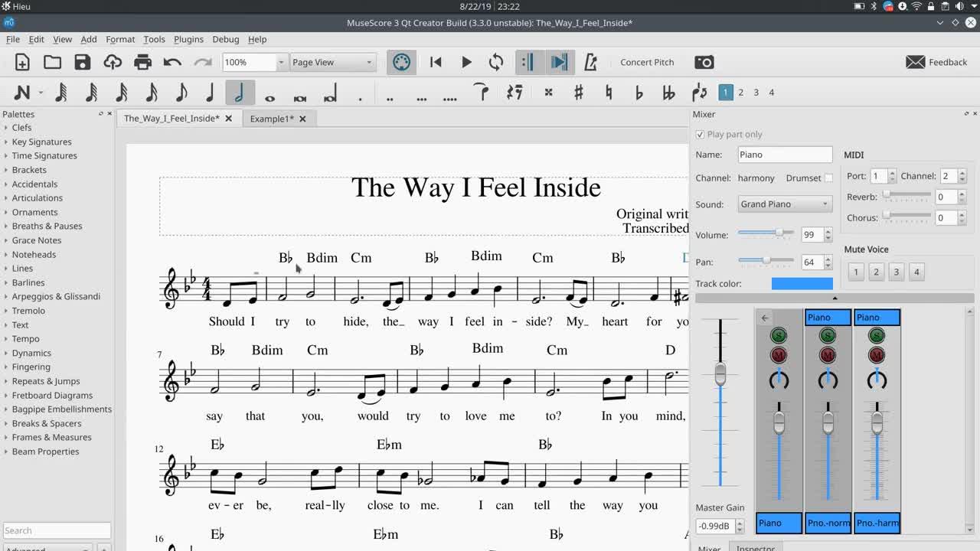Click the palette Search field
This screenshot has width=980, height=551.
(x=57, y=530)
